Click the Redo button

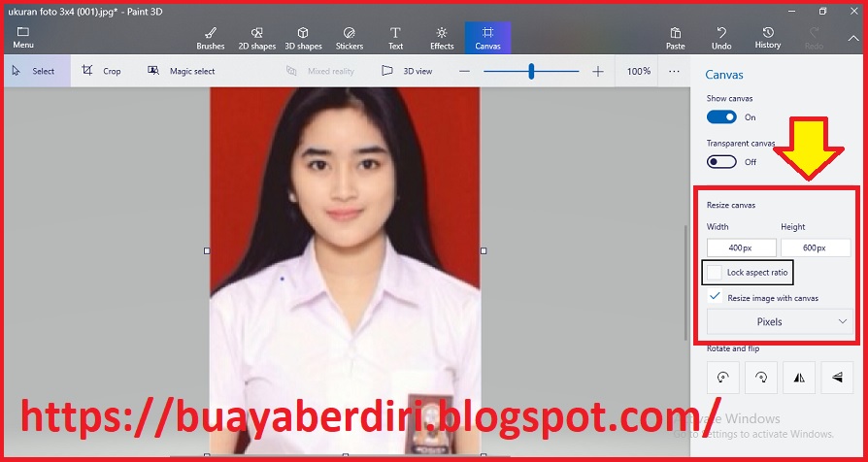814,38
